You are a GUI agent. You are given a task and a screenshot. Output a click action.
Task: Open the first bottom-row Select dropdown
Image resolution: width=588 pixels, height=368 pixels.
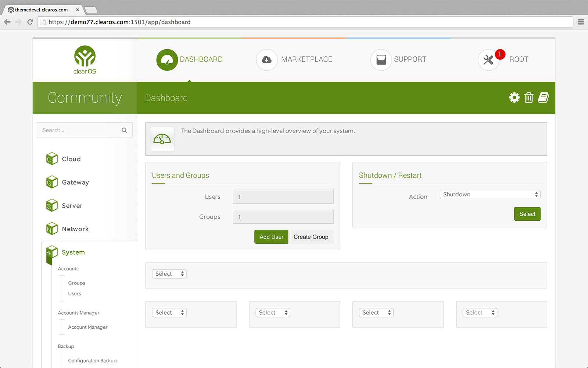point(169,312)
